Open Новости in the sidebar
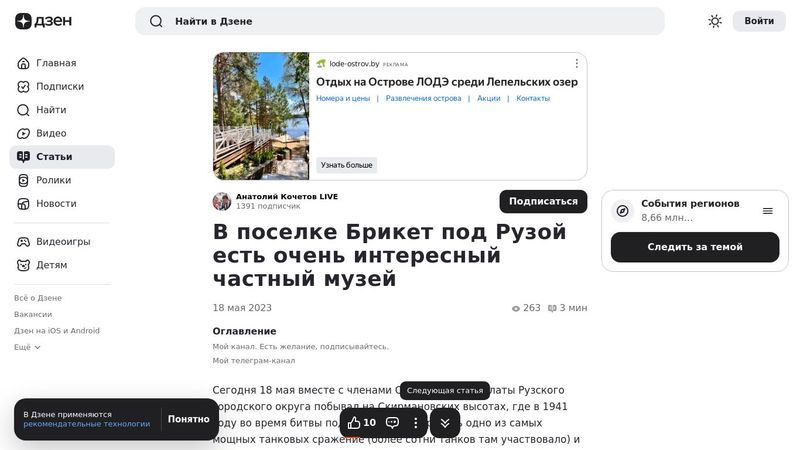Viewport: 800px width, 450px height. pyautogui.click(x=56, y=204)
